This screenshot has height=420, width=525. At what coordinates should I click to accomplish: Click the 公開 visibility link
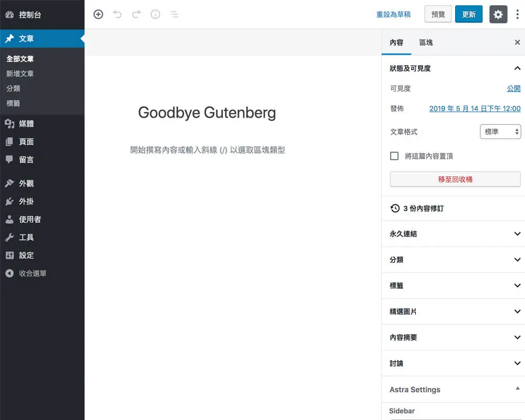click(x=513, y=88)
